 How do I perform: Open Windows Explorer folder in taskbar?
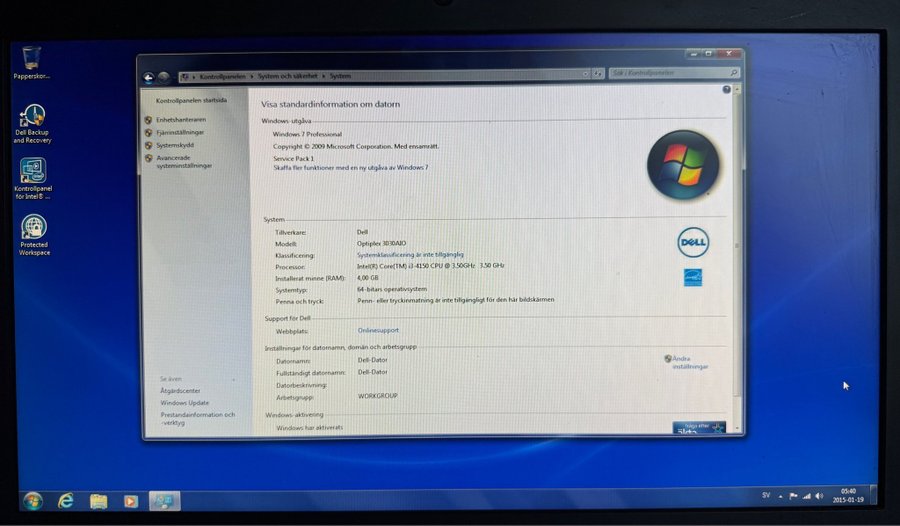coord(99,501)
